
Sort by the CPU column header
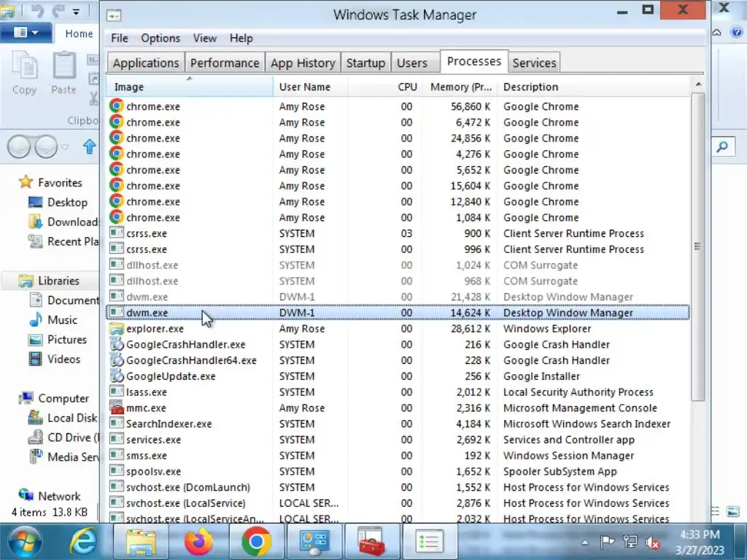(x=385, y=87)
